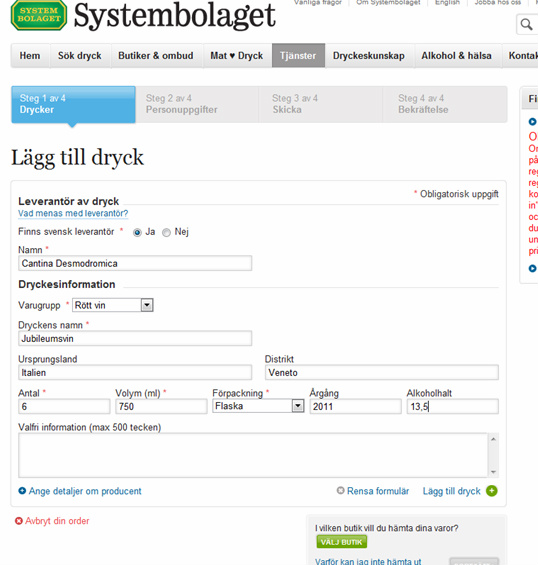Open the Tjänster menu tab
Viewport: 538px width, 565px height.
[298, 55]
